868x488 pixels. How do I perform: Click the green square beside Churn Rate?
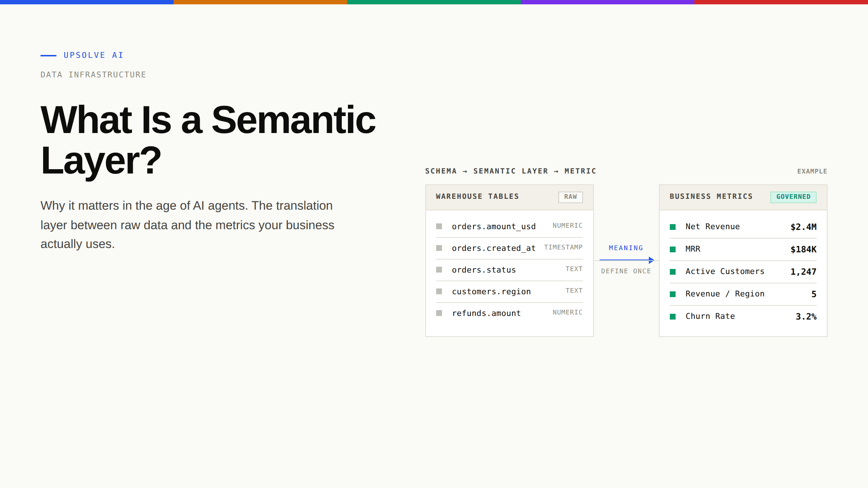(x=673, y=317)
